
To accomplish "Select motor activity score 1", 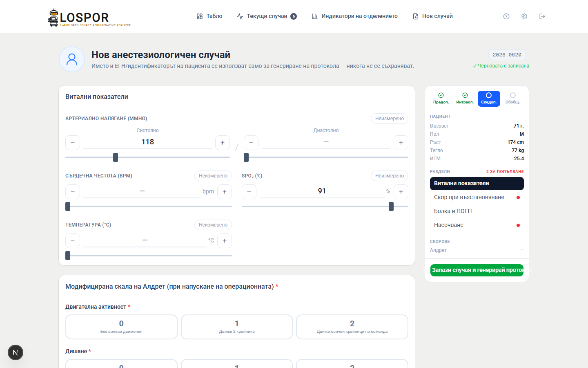I will [x=237, y=327].
